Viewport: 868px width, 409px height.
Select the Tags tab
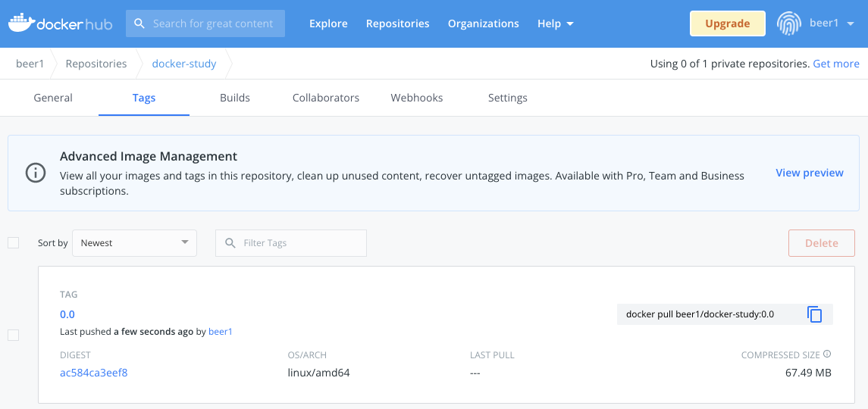pos(144,98)
